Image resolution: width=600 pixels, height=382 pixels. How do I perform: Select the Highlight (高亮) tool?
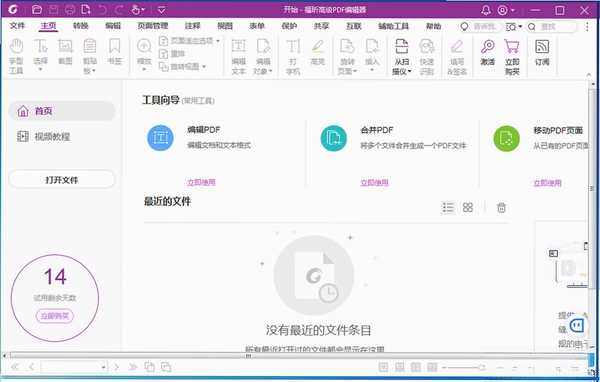318,51
